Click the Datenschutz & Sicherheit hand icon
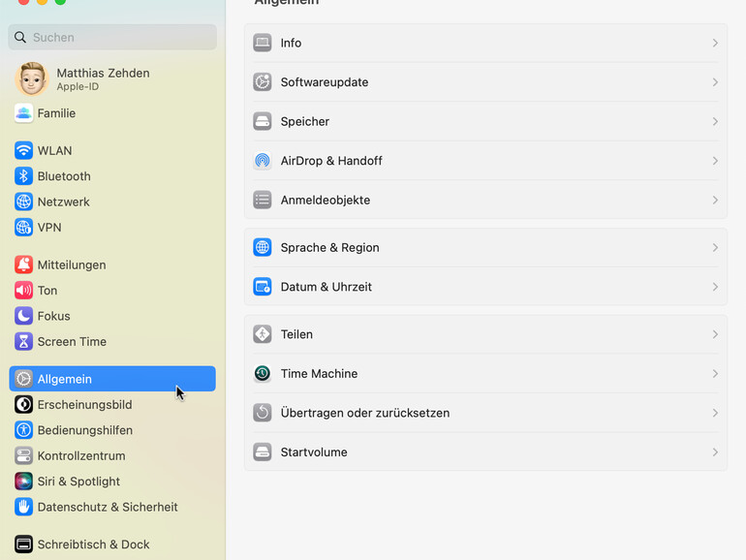The width and height of the screenshot is (746, 560). pyautogui.click(x=23, y=507)
